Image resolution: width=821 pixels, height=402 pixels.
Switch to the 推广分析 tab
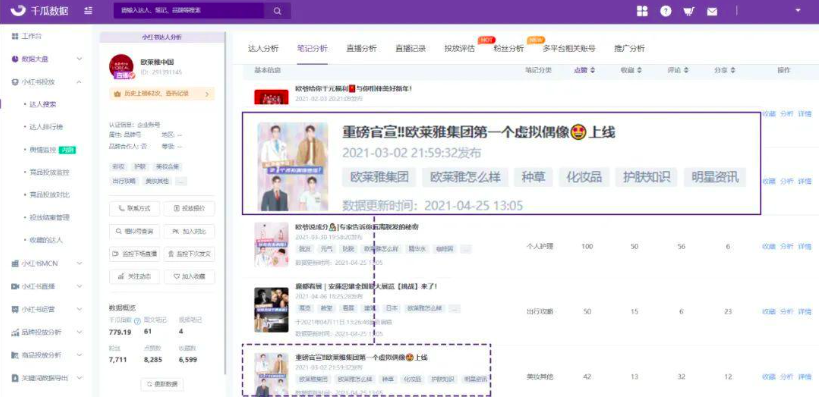629,49
